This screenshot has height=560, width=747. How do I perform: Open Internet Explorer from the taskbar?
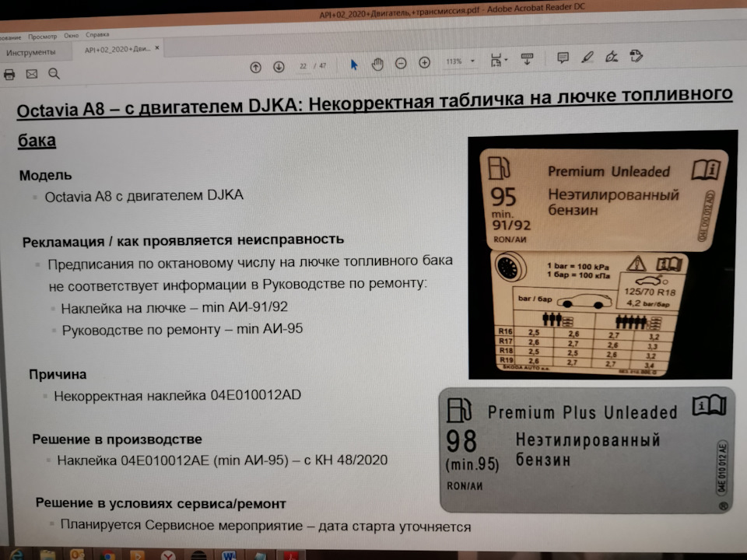tap(16, 555)
